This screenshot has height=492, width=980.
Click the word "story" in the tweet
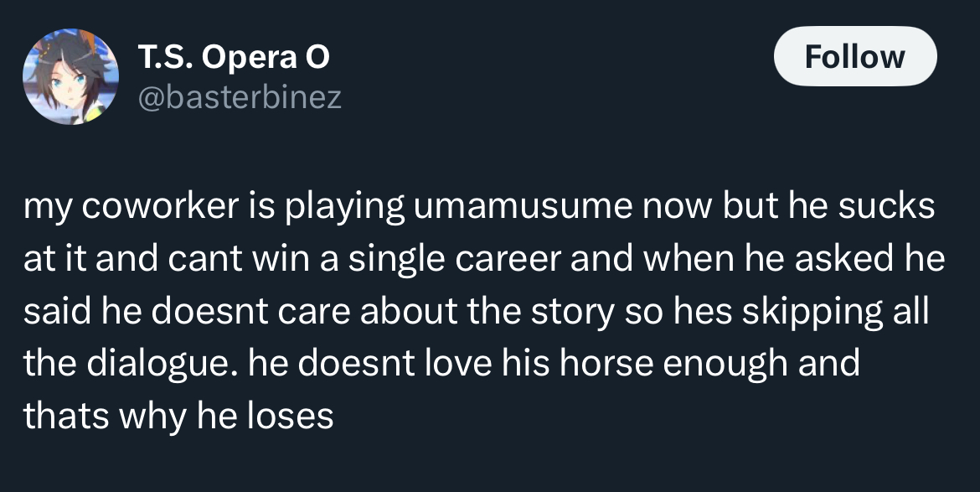click(x=572, y=311)
